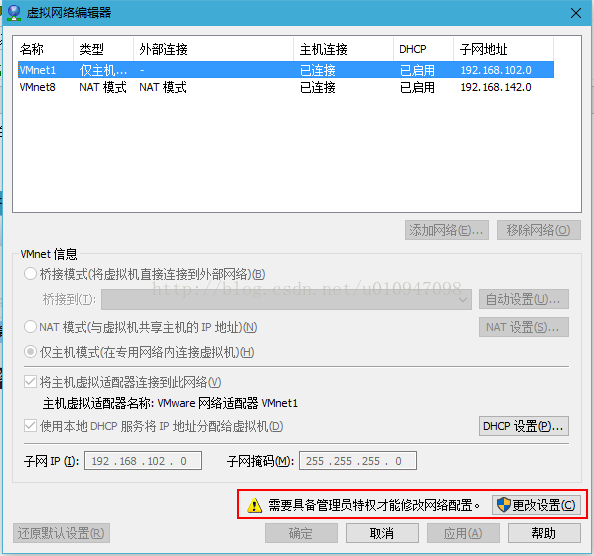Select 桥接模式 radio button

(30, 274)
